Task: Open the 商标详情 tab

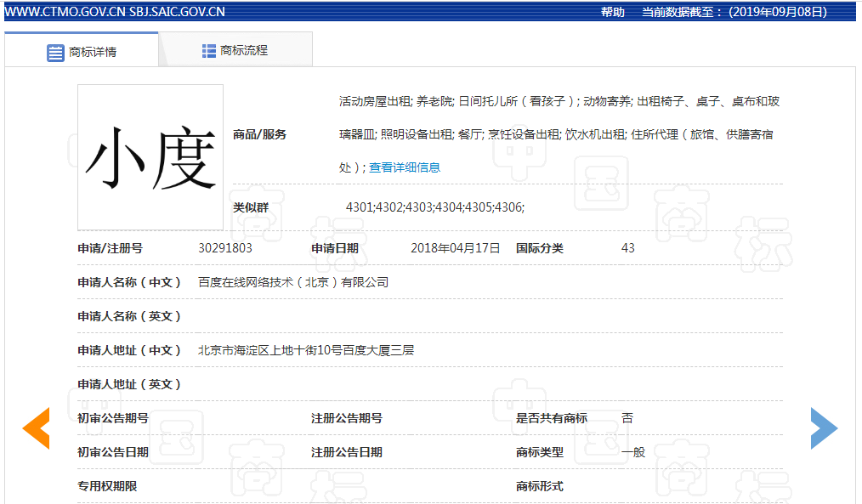Action: click(x=82, y=50)
